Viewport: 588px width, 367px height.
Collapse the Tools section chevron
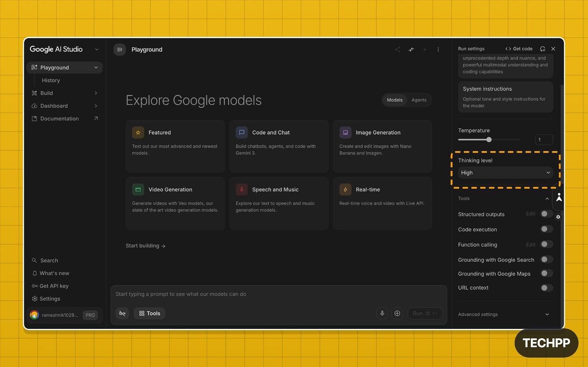pyautogui.click(x=547, y=198)
